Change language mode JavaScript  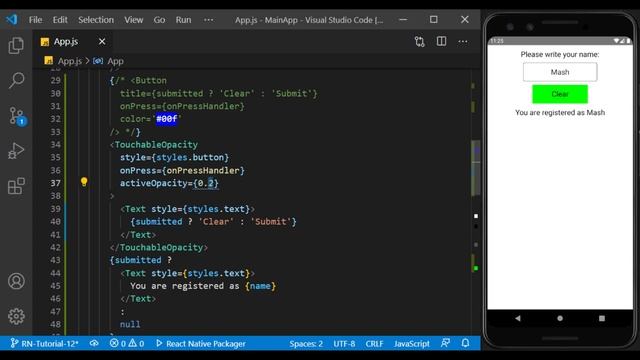pos(411,344)
